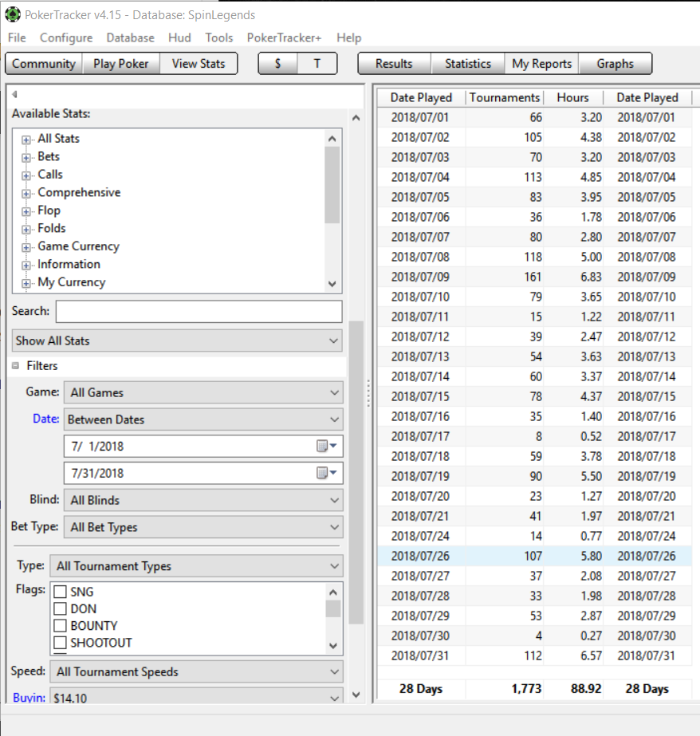The width and height of the screenshot is (700, 736).
Task: Enable the DON flag checkbox
Action: (x=60, y=608)
